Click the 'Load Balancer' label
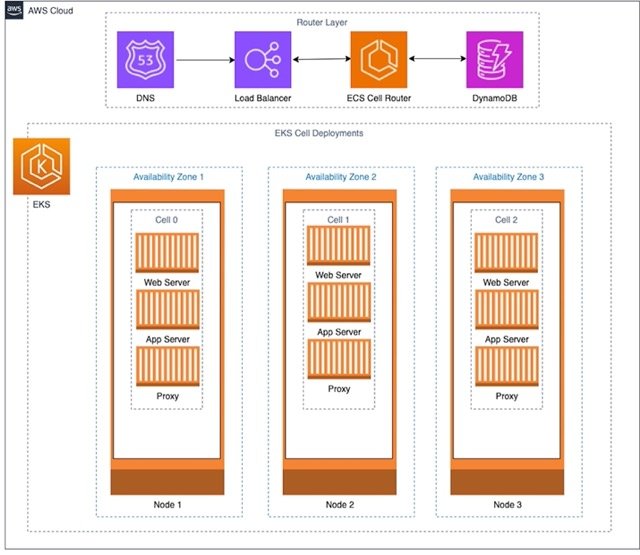Viewport: 640px width, 555px height. coord(263,98)
